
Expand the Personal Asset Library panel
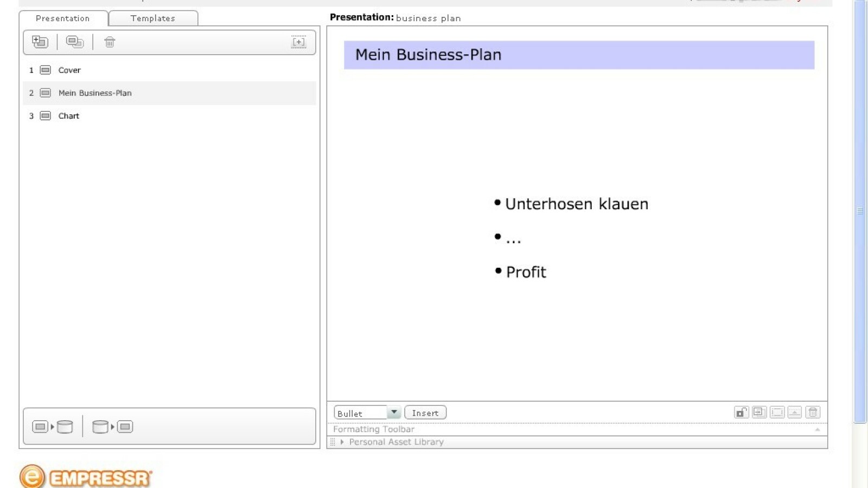(x=342, y=442)
